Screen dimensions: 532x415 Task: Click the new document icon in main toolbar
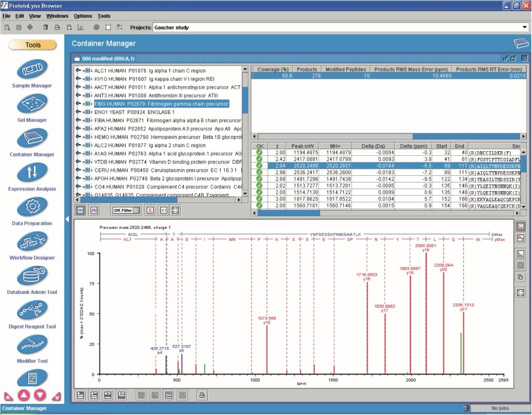[7, 27]
